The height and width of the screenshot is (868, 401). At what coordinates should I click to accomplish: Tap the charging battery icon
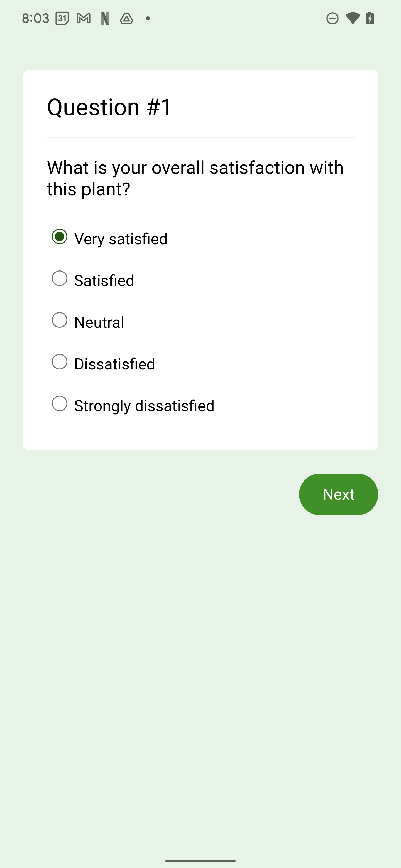tap(370, 19)
